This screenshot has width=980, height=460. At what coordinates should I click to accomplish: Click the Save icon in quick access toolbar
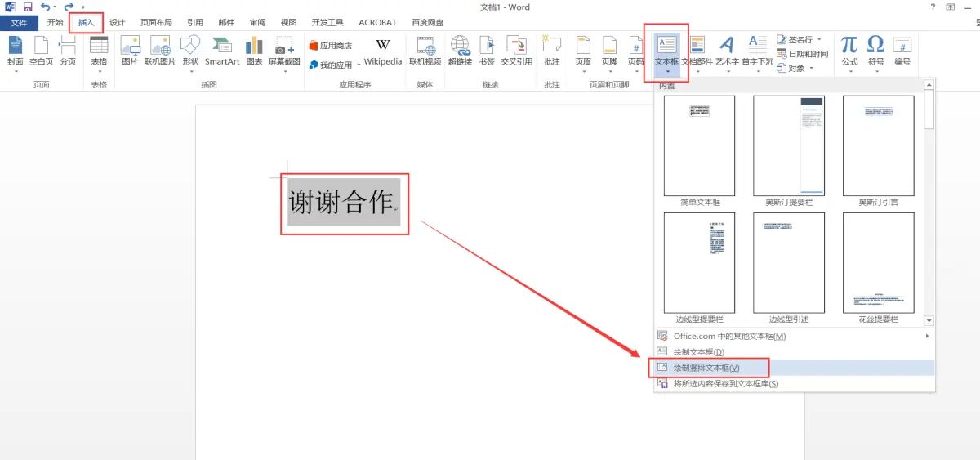point(28,7)
